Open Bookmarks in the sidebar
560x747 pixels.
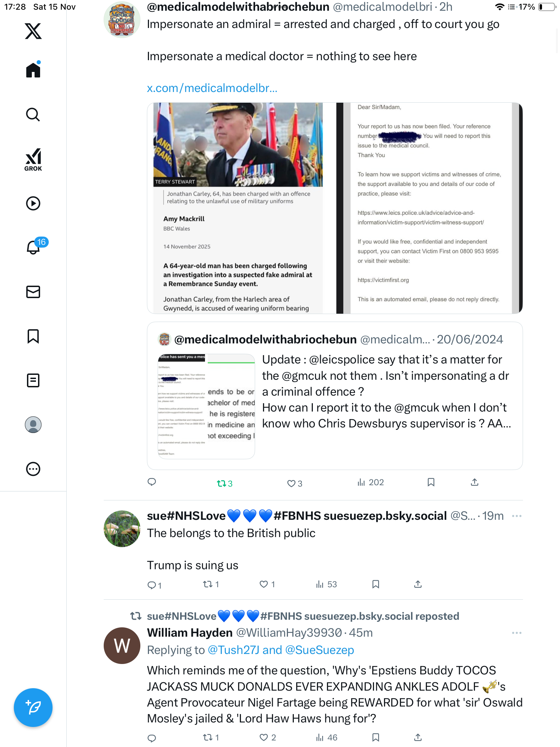pos(33,336)
